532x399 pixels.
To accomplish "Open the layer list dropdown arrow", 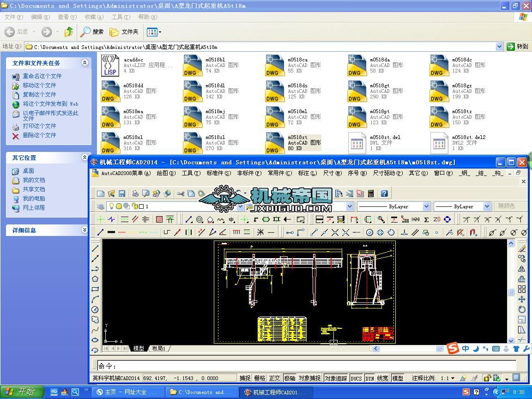I will [241, 206].
